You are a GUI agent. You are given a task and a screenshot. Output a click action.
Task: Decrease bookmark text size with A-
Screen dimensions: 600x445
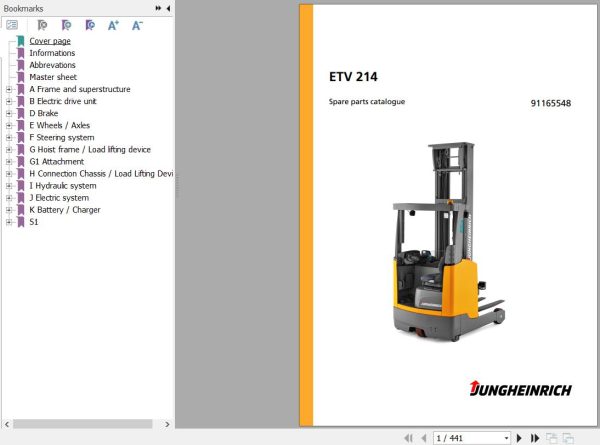137,25
